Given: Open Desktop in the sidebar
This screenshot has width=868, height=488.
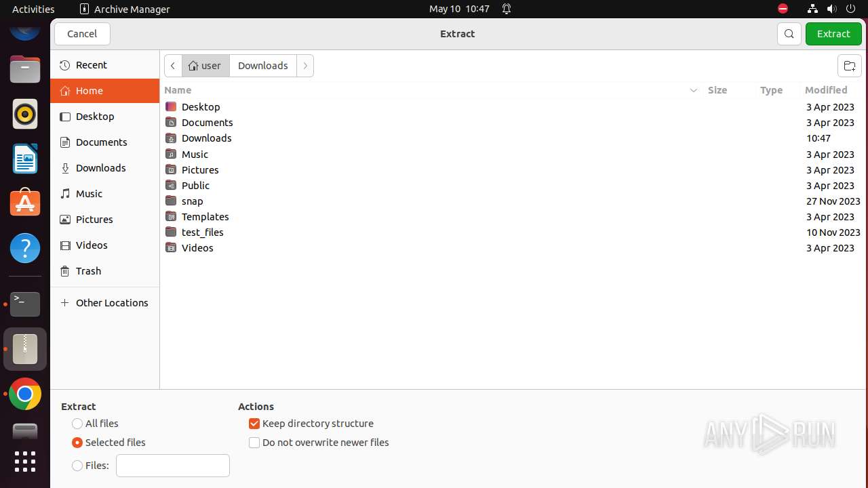Looking at the screenshot, I should (x=104, y=117).
